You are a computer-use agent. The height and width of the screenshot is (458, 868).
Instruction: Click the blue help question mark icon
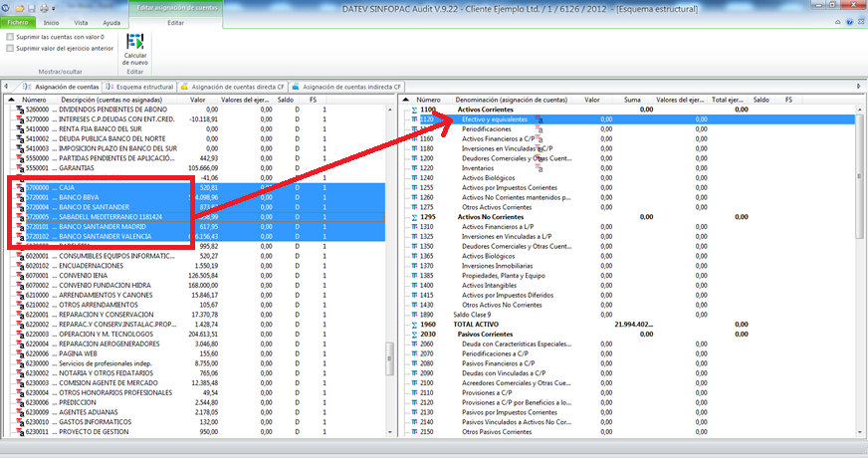coord(850,22)
